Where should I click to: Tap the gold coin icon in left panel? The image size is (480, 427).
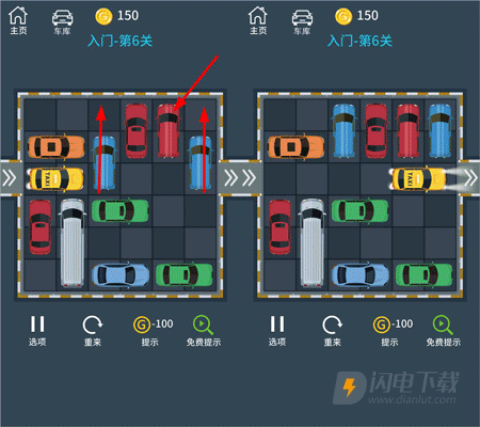point(104,17)
